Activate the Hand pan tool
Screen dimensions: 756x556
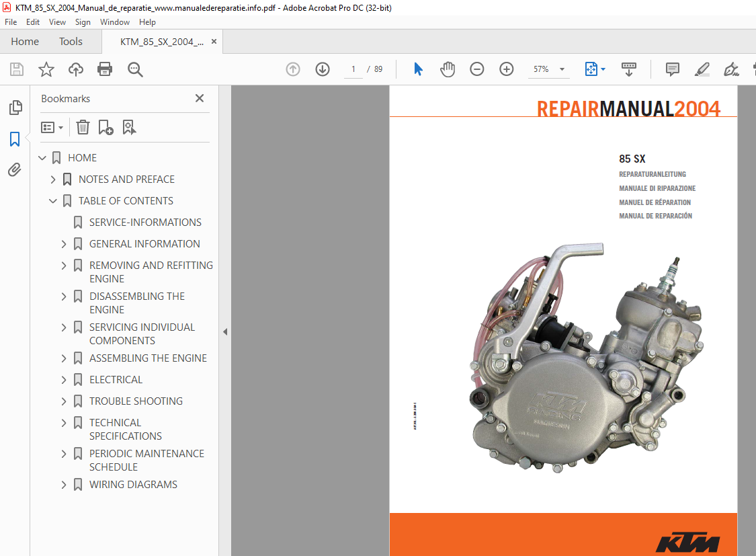448,69
